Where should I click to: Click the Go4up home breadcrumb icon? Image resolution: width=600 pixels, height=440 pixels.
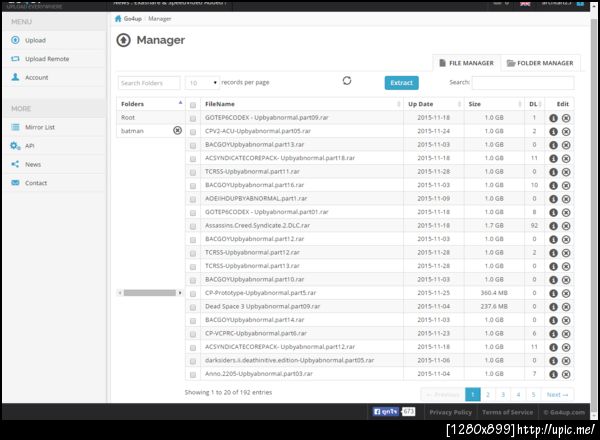118,18
